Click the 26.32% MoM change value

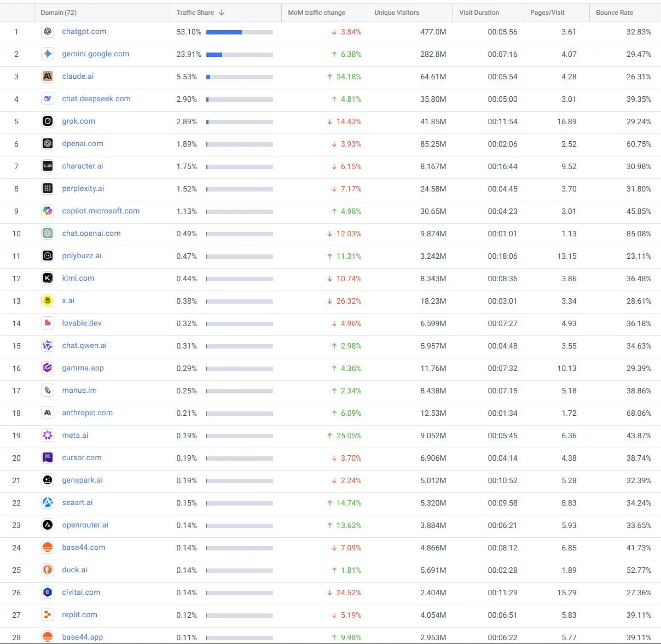pos(349,301)
